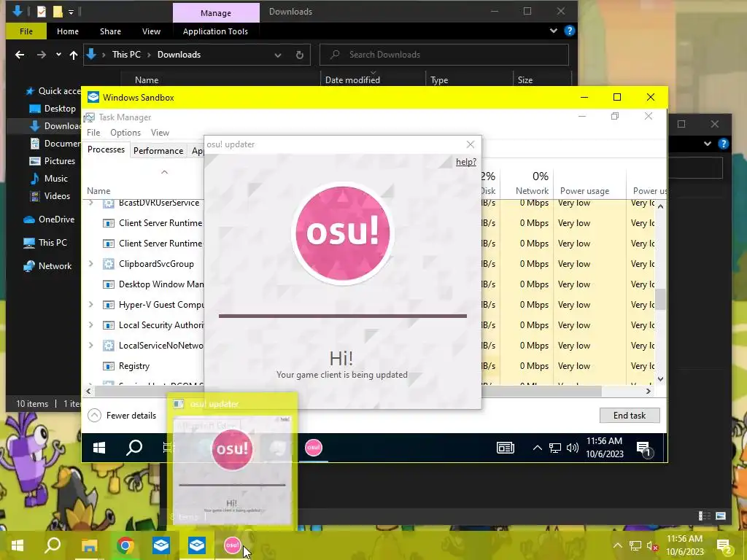747x560 pixels.
Task: Click the sandbox clock 11:56 AM
Action: [x=604, y=441]
